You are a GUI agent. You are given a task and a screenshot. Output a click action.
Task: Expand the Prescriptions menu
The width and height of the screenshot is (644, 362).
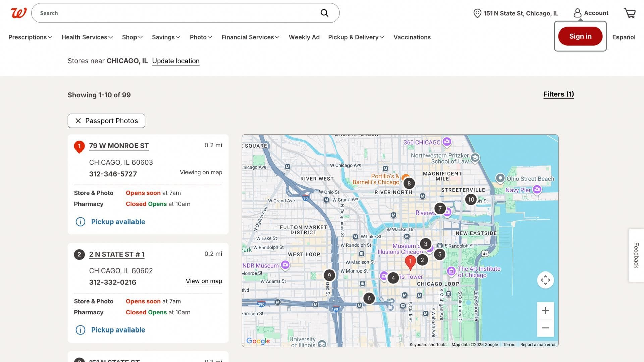[x=30, y=37]
